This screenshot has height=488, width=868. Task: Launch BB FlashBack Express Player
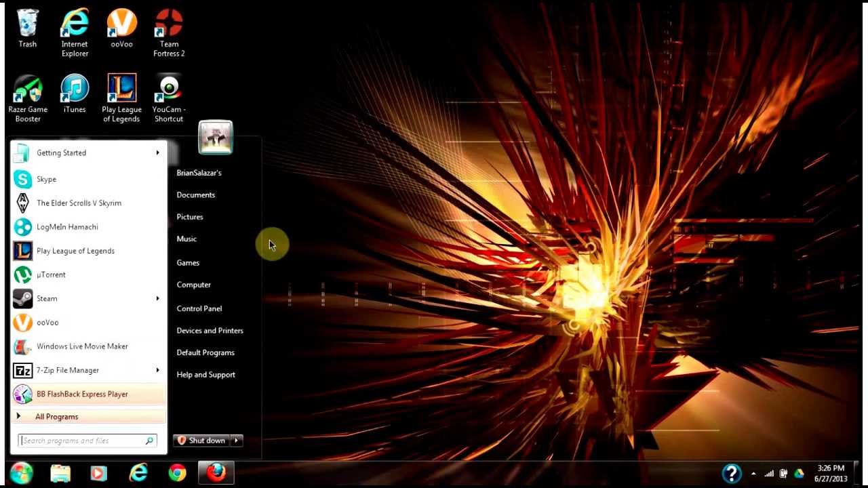(x=88, y=394)
